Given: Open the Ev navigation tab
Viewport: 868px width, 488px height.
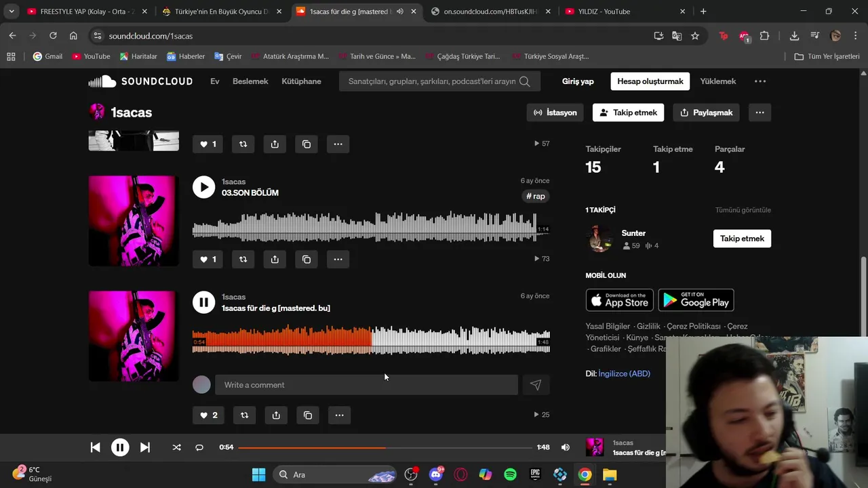Looking at the screenshot, I should click(215, 81).
